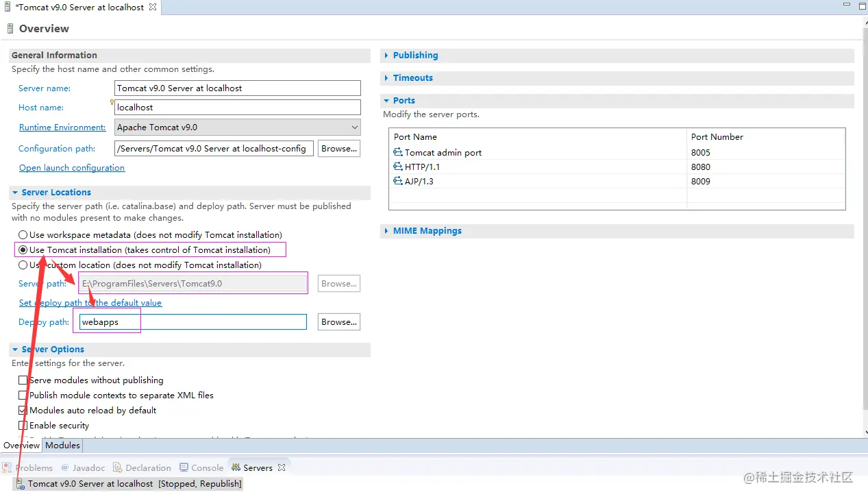This screenshot has height=499, width=868.
Task: Browse for the Configuration path
Action: coord(339,148)
